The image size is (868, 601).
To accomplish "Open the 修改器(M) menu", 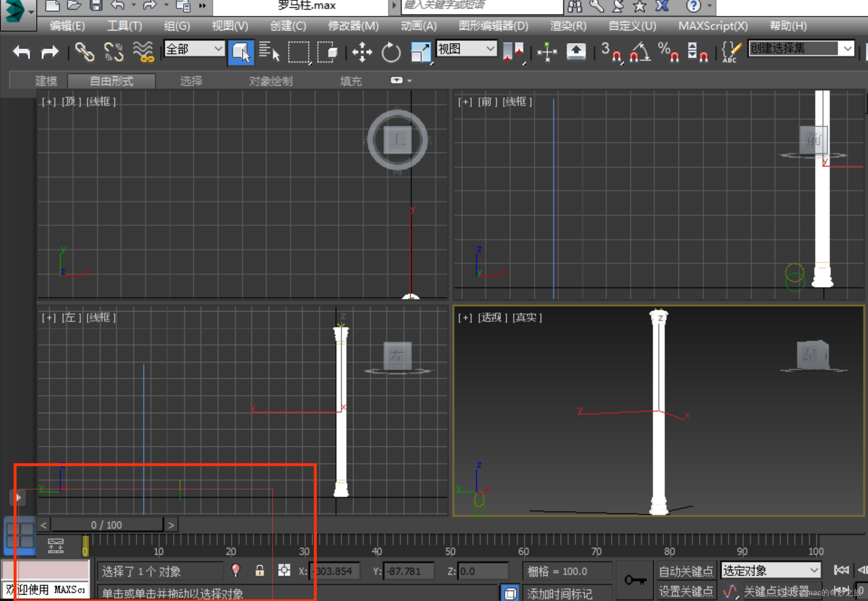I will pos(353,26).
